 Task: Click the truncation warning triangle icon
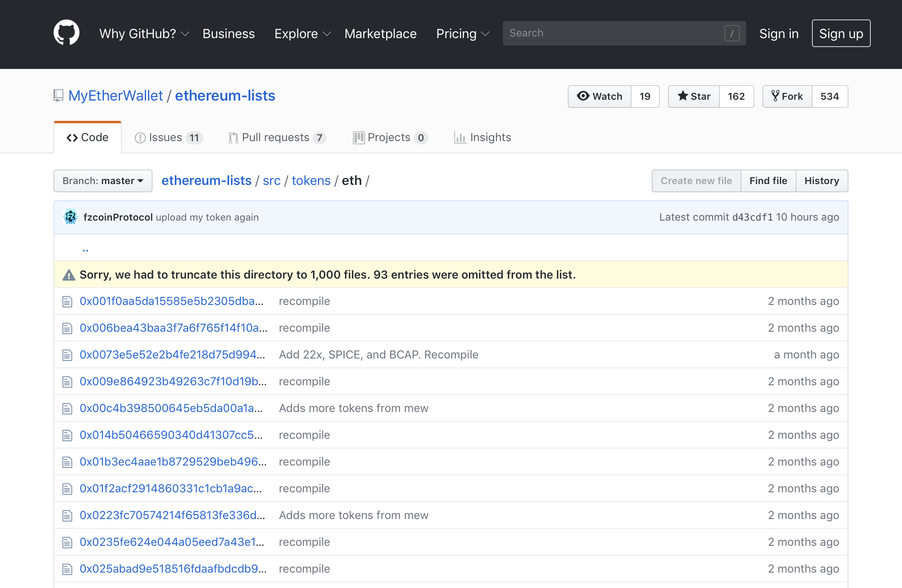tap(69, 275)
